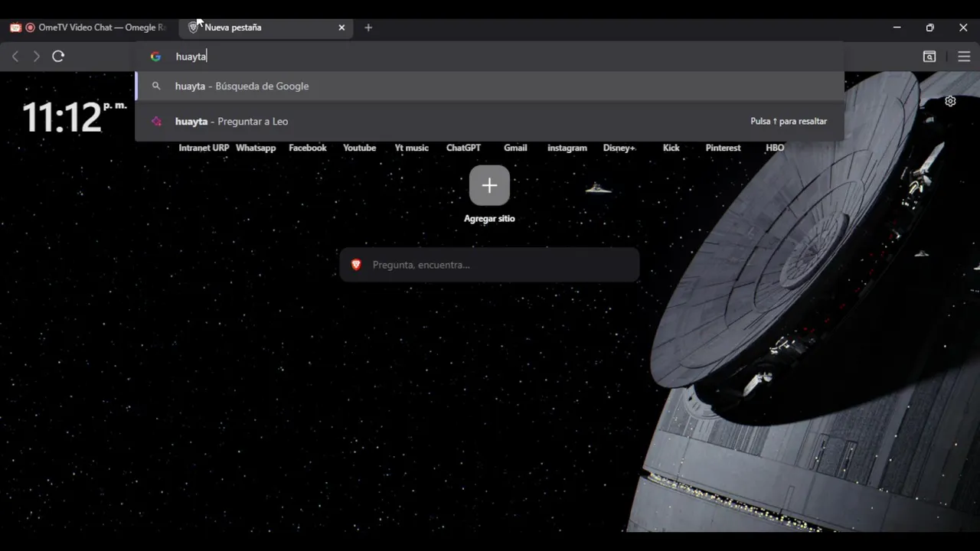Close the browser window
Viewport: 980px width, 551px height.
click(x=963, y=28)
